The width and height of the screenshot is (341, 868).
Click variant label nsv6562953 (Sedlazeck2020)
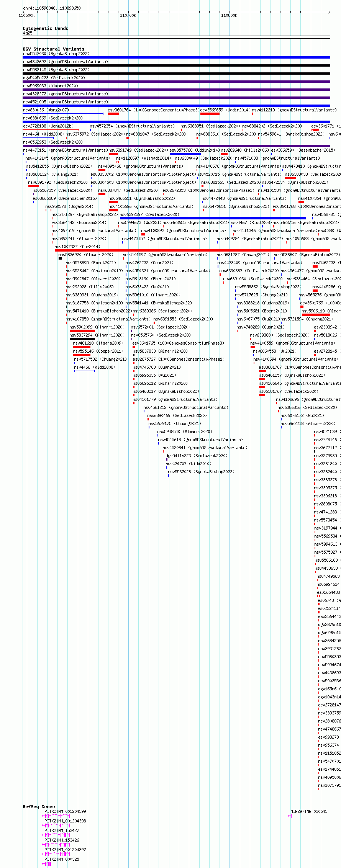coord(53,142)
